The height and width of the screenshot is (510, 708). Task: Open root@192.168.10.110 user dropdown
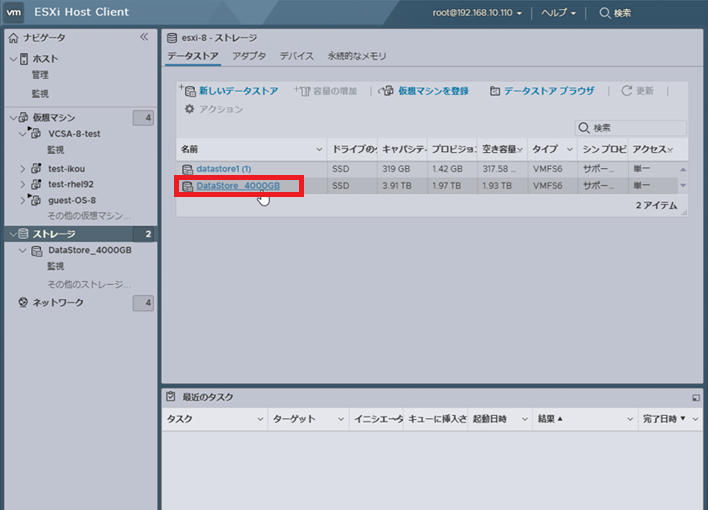(x=477, y=13)
